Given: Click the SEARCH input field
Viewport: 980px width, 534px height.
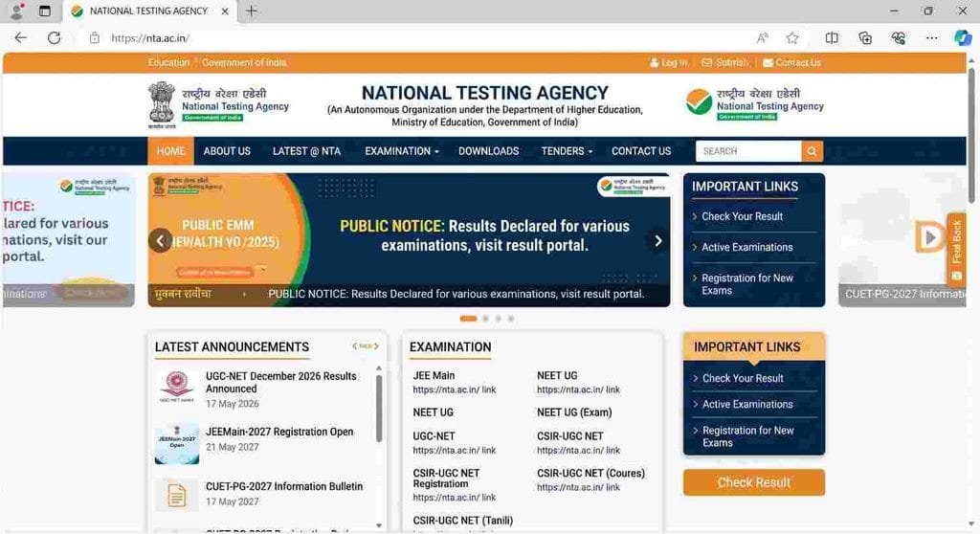Looking at the screenshot, I should [x=748, y=151].
